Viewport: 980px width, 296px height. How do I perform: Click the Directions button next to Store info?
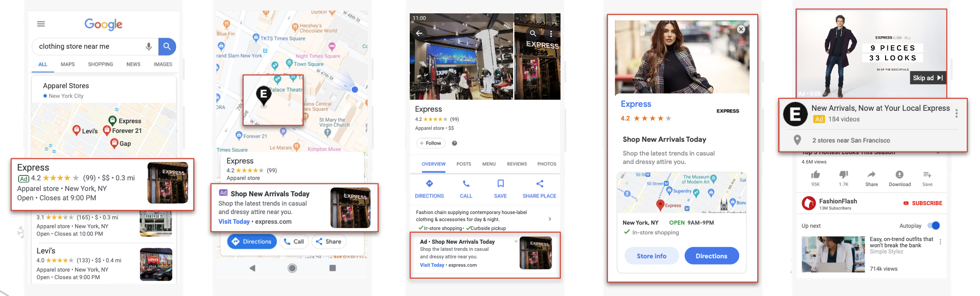[x=712, y=256]
